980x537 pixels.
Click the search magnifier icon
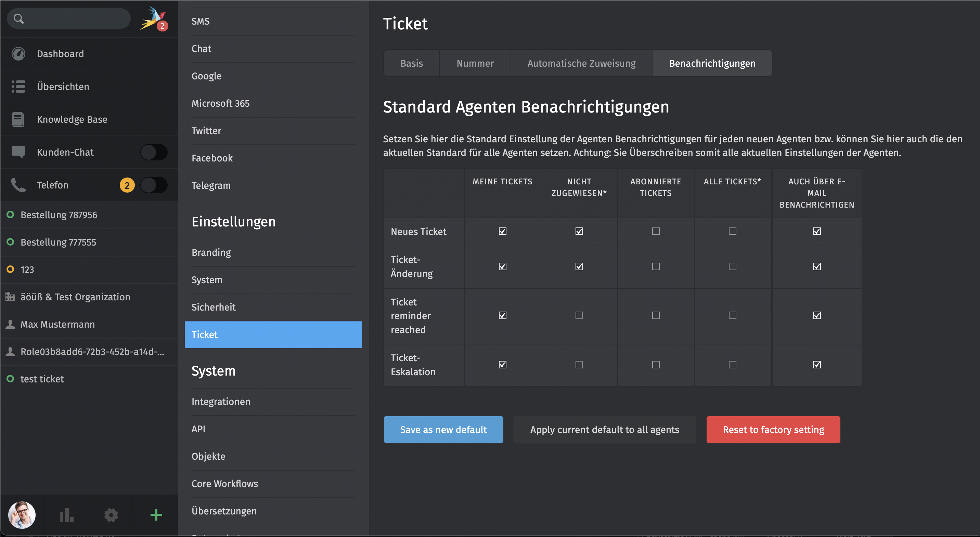click(18, 18)
